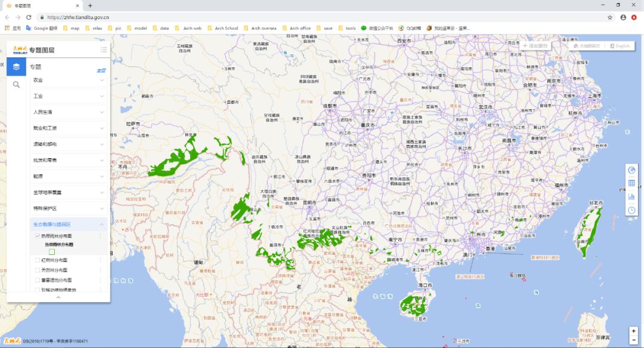This screenshot has width=644, height=348.
Task: Enable the 天然林分布图 layer checkbox
Action: [38, 270]
